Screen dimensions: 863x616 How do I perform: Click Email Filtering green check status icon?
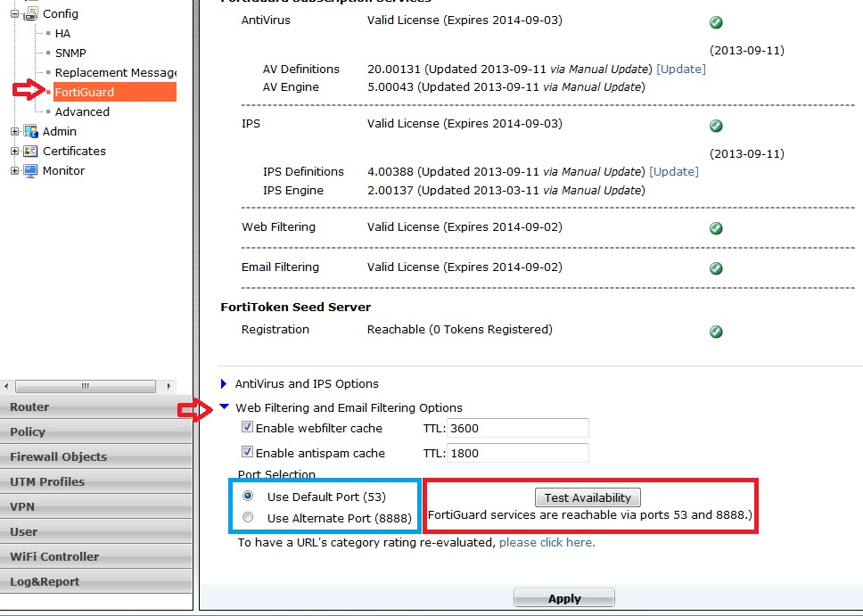pyautogui.click(x=716, y=268)
